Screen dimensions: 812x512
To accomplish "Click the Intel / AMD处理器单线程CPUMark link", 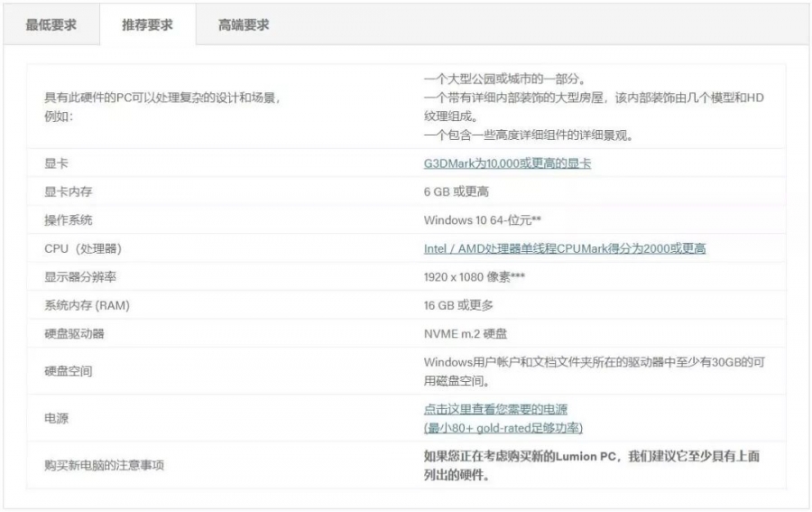I will pyautogui.click(x=565, y=248).
